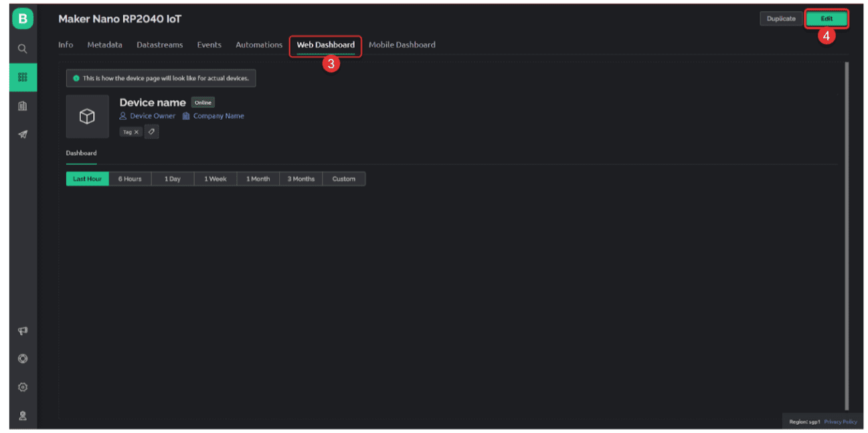Choose the Custom time range option

(344, 179)
